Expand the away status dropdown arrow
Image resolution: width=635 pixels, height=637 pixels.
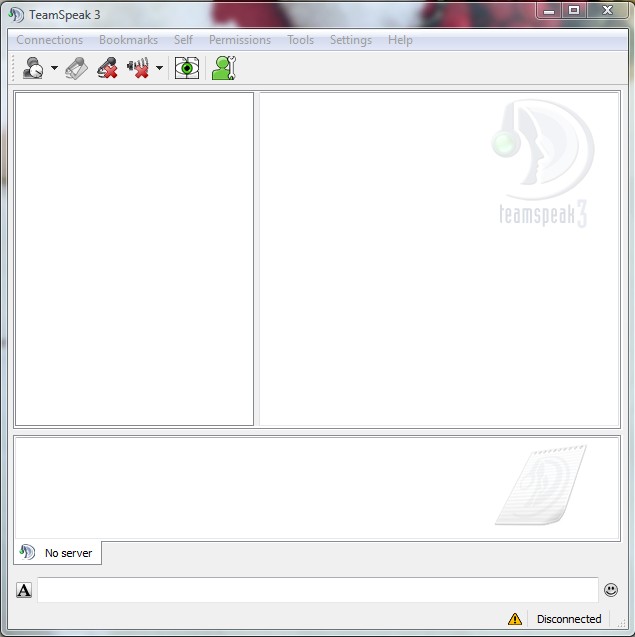click(x=54, y=69)
